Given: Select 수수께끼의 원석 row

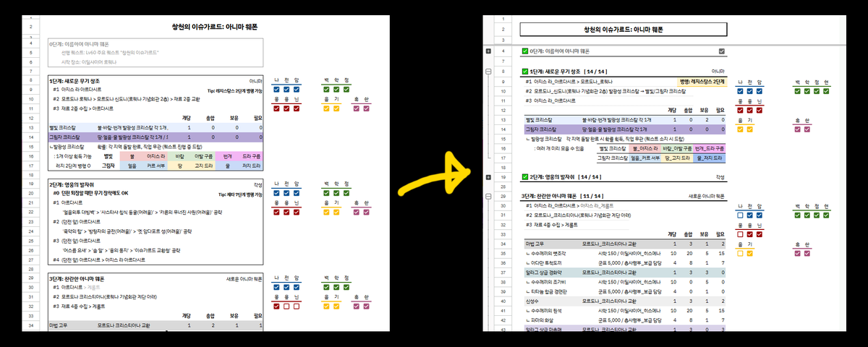Looking at the screenshot, I should pyautogui.click(x=624, y=309).
